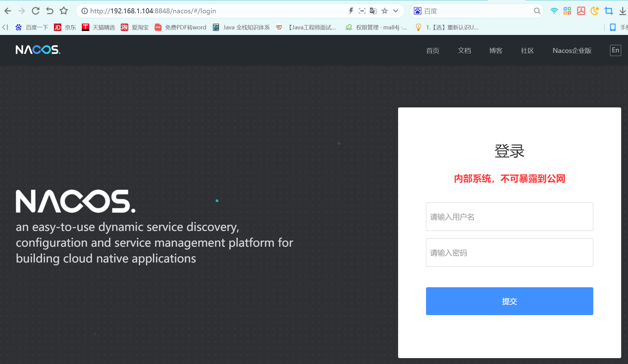The width and height of the screenshot is (628, 364).
Task: Open the translate page icon
Action: click(373, 11)
